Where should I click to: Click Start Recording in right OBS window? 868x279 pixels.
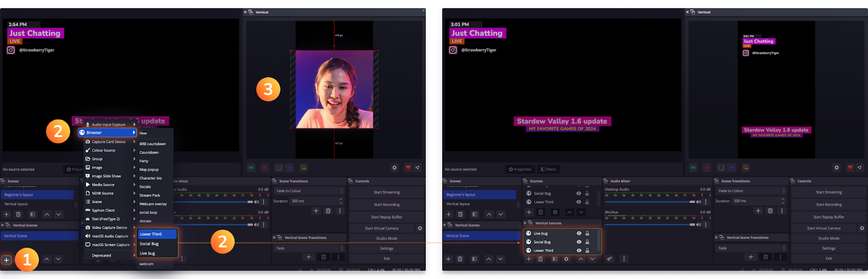[828, 205]
